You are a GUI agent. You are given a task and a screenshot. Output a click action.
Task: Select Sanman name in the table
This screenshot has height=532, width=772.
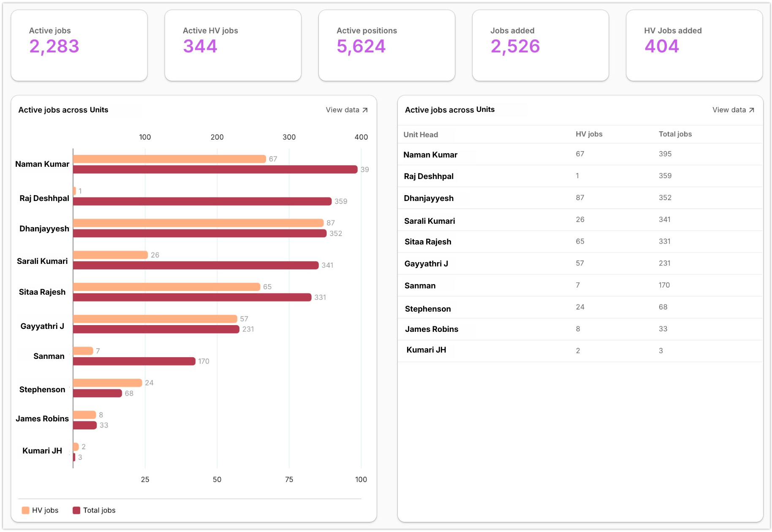(x=420, y=285)
